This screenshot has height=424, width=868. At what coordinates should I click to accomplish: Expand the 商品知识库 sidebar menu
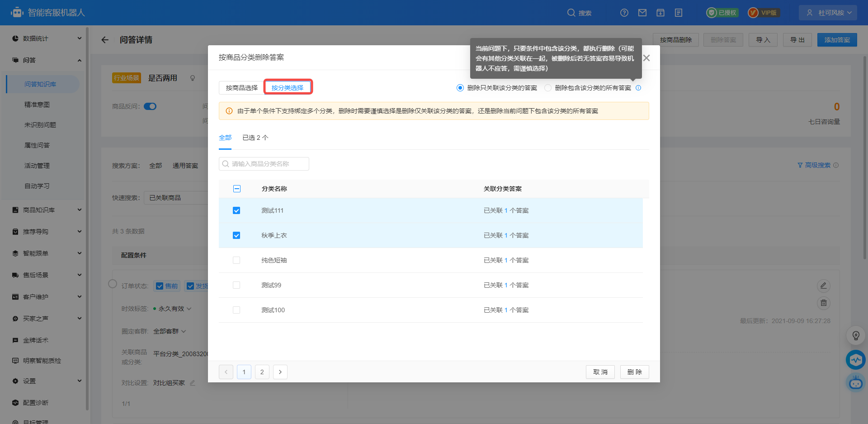[x=80, y=210]
